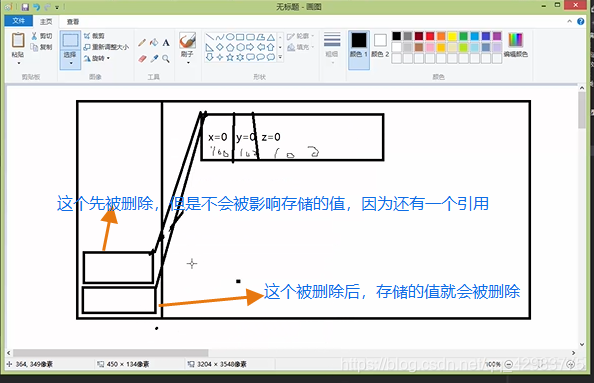Pick the purple color swatch
594x383 pixels.
[497, 36]
